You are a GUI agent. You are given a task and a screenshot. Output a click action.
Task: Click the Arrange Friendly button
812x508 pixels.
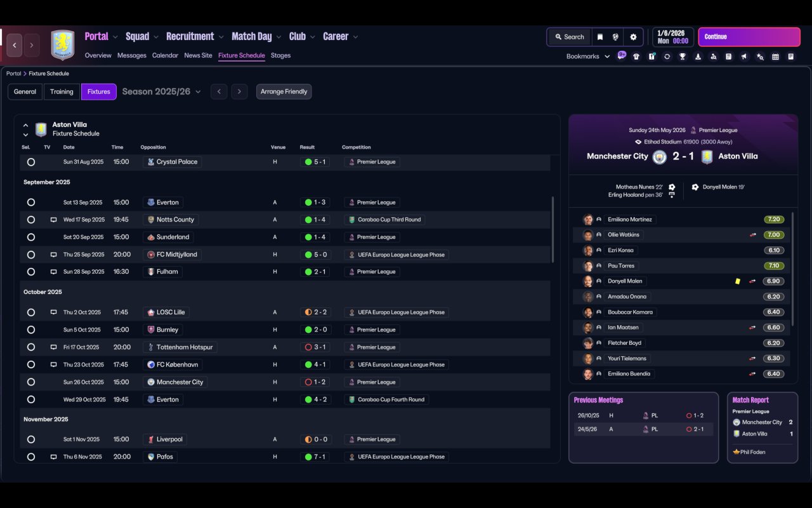284,91
